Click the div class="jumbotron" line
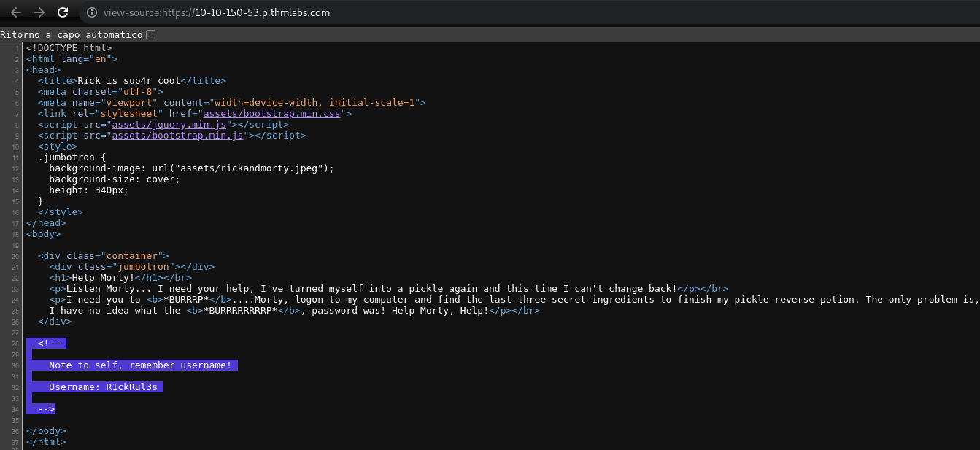Screen dimensions: 980x450 click(131, 267)
